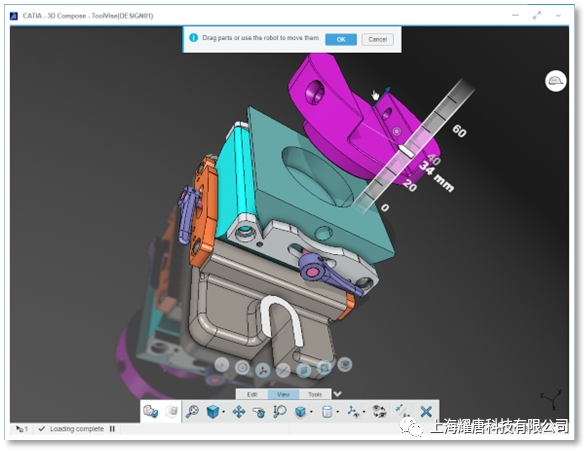Click the shaded cube view mode icon
The image size is (588, 453).
pyautogui.click(x=300, y=412)
